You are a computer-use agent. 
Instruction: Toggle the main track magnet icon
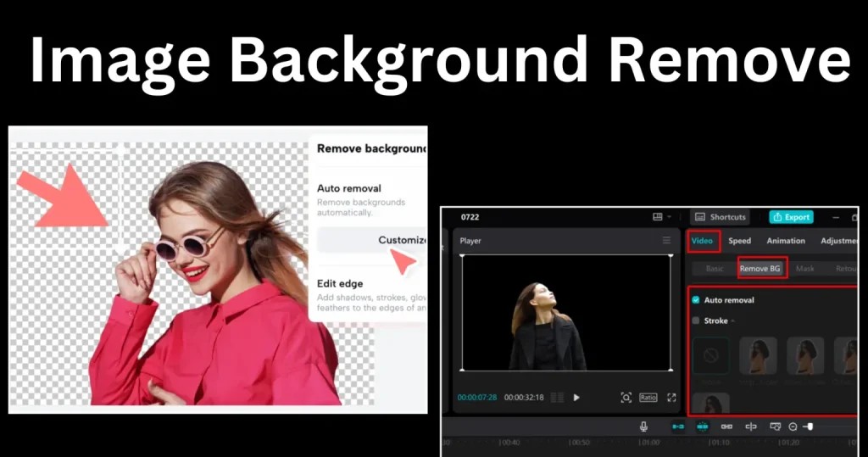[x=678, y=426]
